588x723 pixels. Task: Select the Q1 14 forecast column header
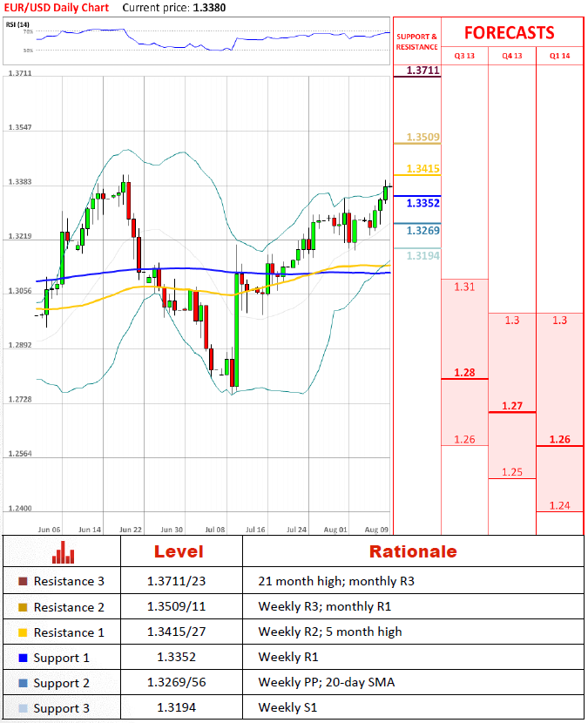[x=560, y=56]
